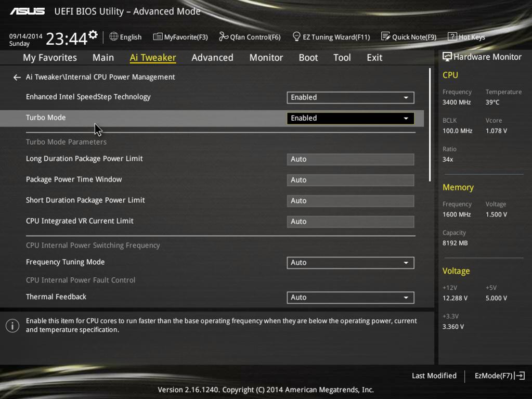The image size is (532, 399).
Task: Open the Advanced tab
Action: tap(212, 58)
